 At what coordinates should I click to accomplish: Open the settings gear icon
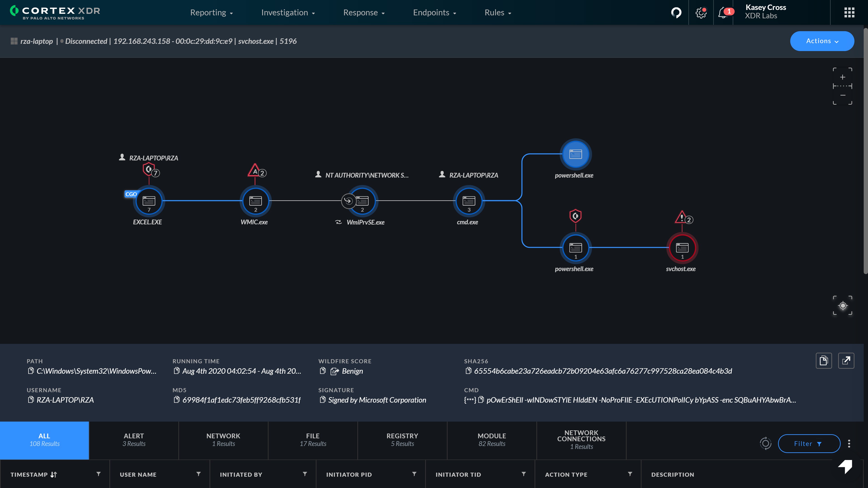701,13
